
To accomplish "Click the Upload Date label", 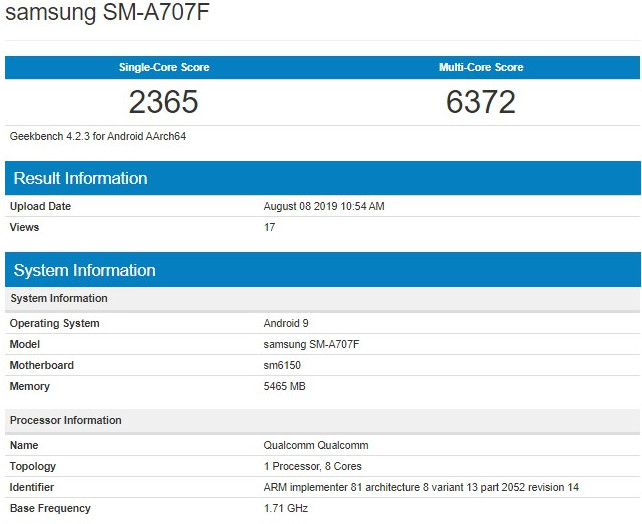I will 40,206.
